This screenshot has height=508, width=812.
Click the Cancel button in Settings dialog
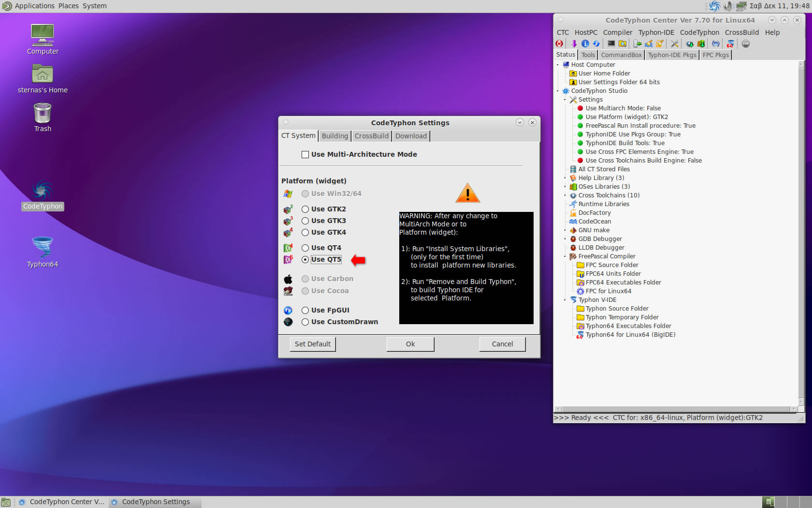(503, 344)
